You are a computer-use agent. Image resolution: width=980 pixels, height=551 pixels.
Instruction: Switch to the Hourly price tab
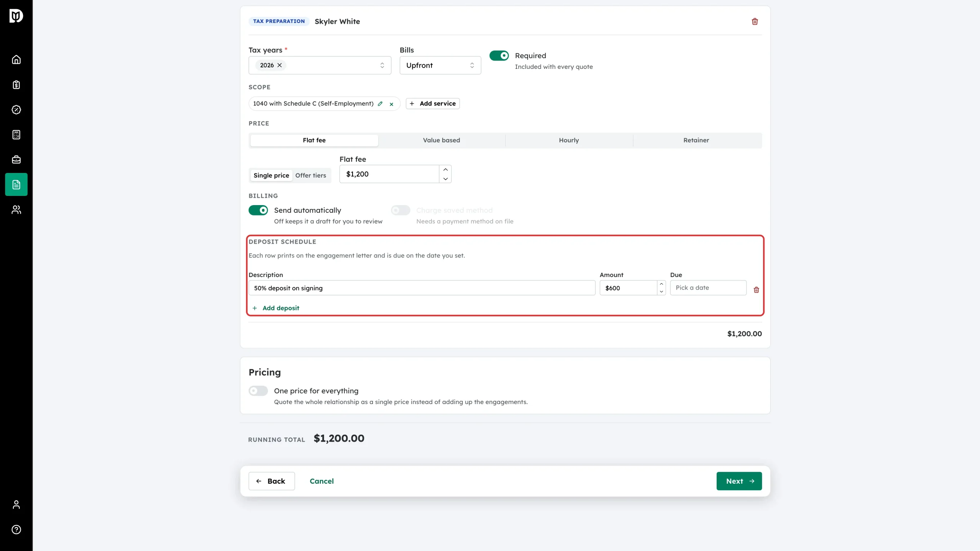click(x=569, y=140)
